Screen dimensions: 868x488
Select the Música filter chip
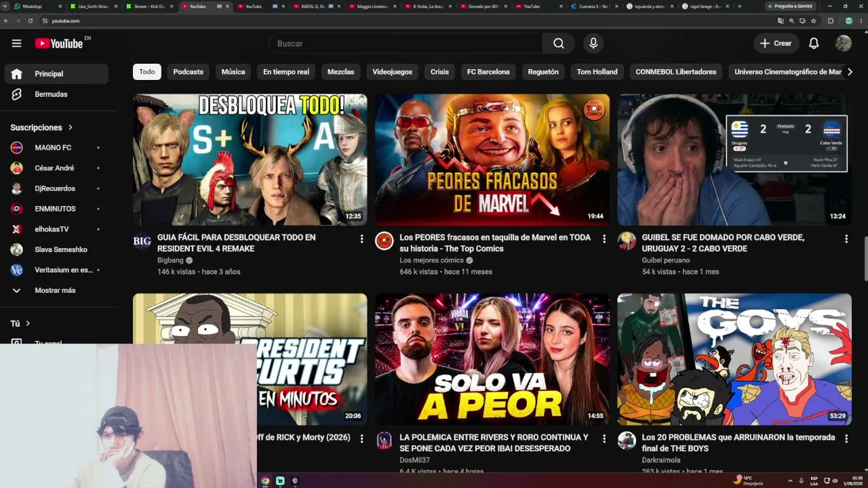pyautogui.click(x=233, y=72)
